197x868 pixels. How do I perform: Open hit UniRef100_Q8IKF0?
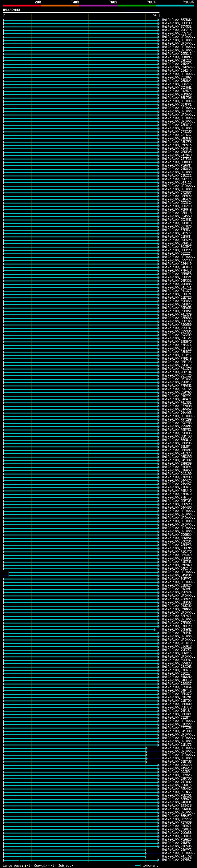pos(177,643)
